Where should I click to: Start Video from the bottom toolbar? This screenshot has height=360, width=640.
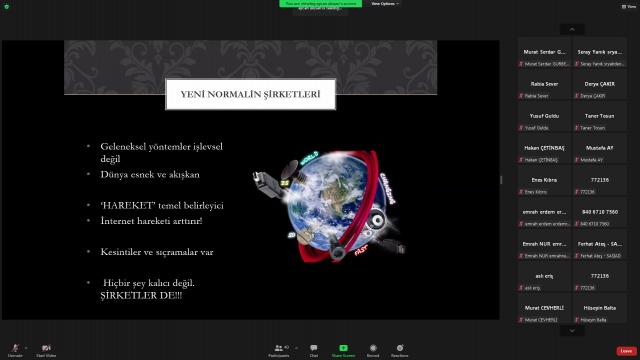pos(46,350)
